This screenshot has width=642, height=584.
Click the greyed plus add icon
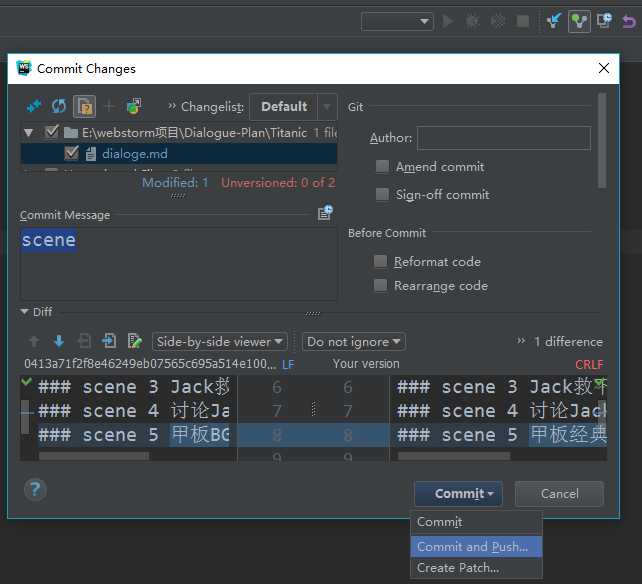pos(109,106)
